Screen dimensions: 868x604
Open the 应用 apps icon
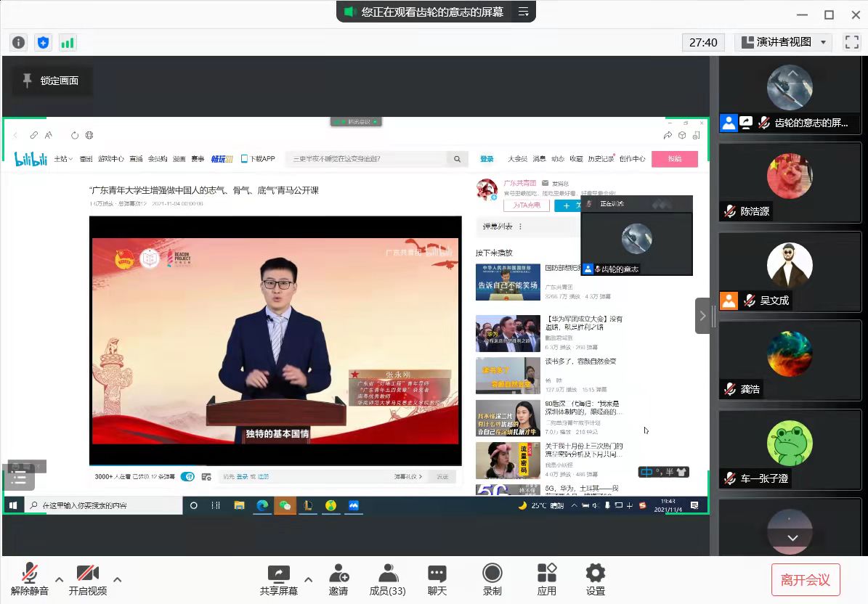547,579
